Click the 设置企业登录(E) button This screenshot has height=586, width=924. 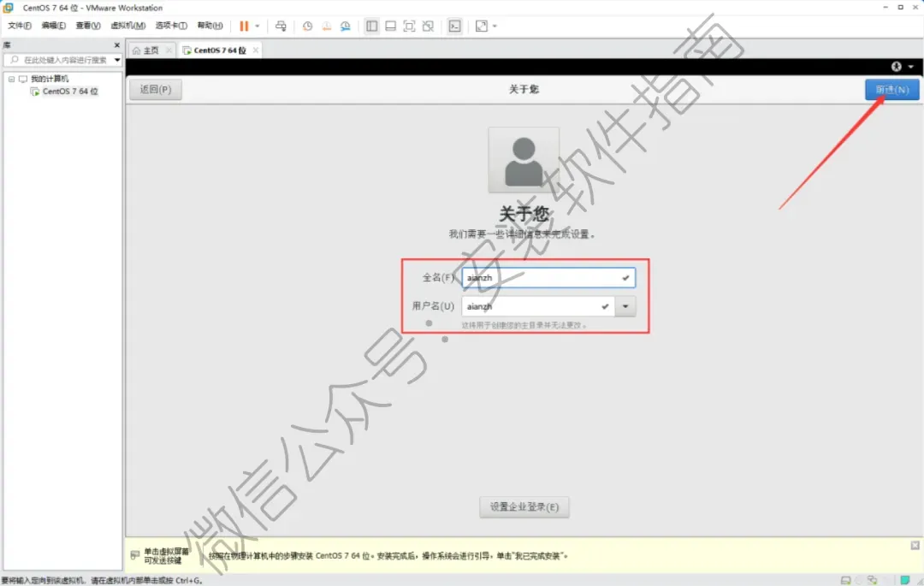[524, 507]
